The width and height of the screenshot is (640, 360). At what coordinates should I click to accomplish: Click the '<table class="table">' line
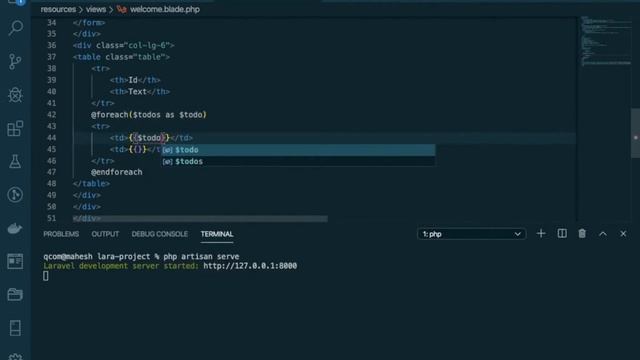121,57
